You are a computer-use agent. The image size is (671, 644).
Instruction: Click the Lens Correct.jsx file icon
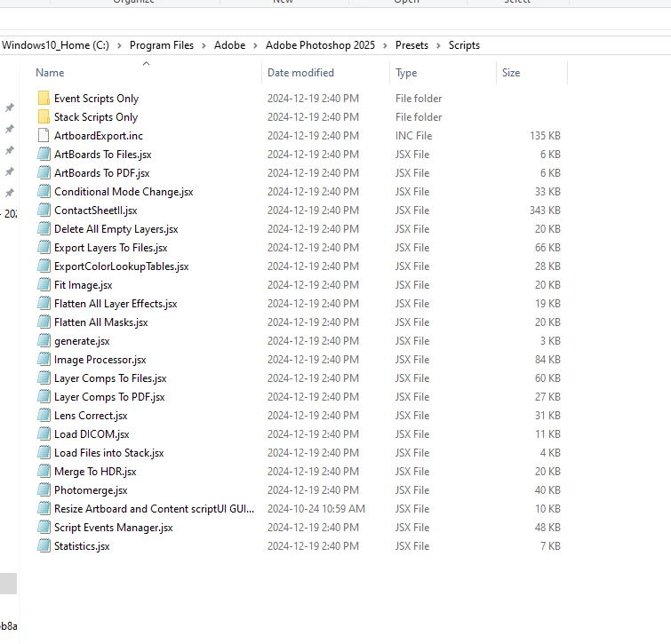pos(44,415)
